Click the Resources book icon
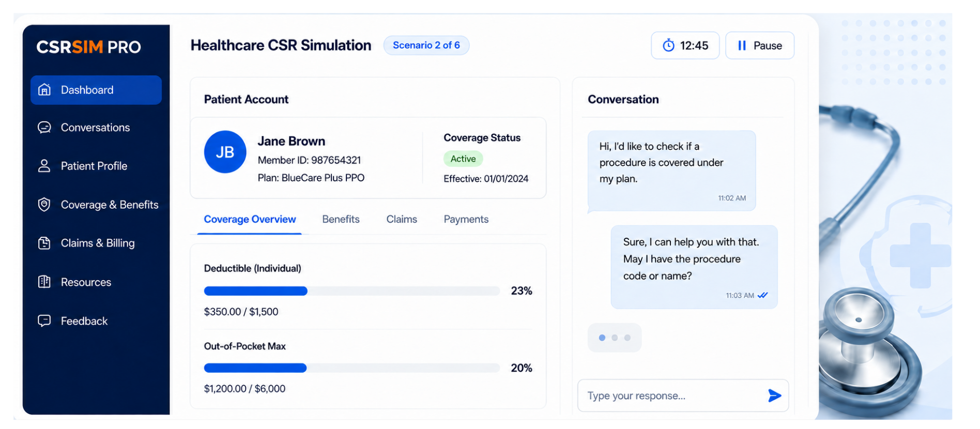This screenshot has width=980, height=429. 44,282
